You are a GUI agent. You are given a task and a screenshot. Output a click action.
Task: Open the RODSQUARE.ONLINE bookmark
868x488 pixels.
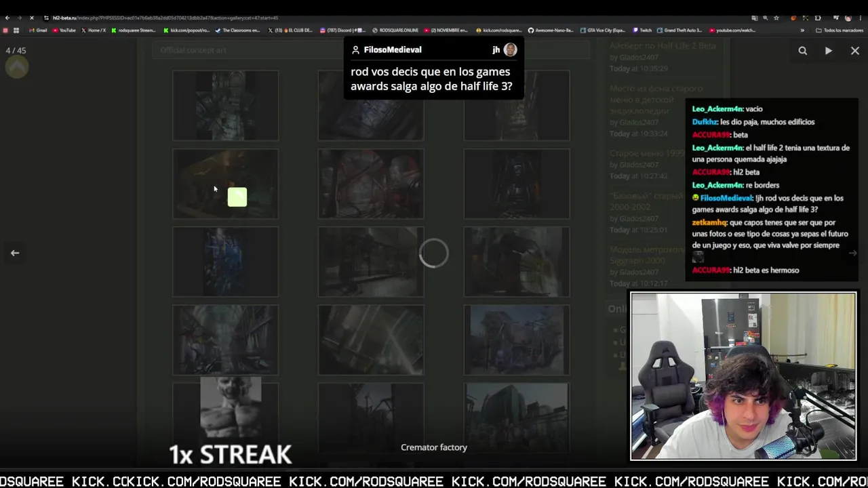[x=395, y=30]
